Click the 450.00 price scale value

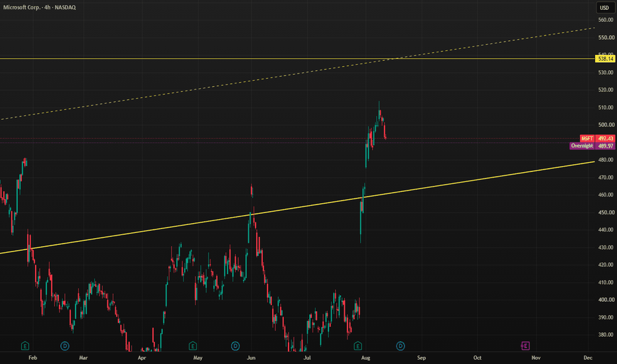(606, 212)
